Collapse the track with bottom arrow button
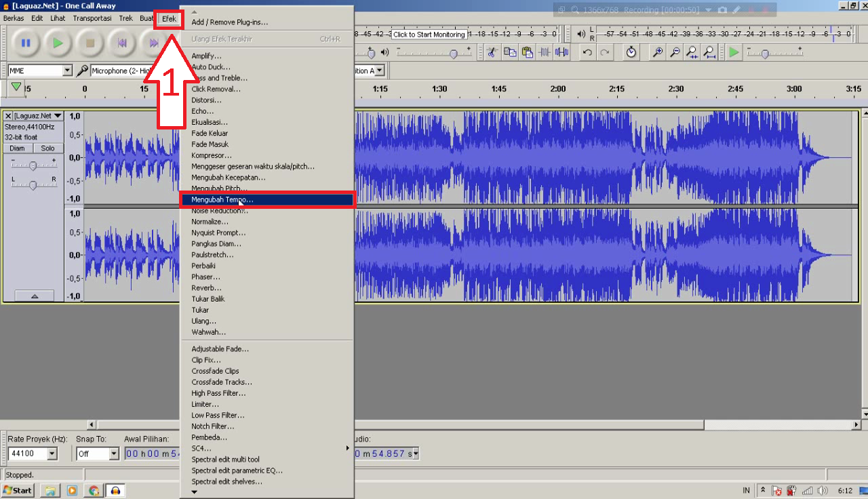Viewport: 868px width, 499px height. [34, 296]
